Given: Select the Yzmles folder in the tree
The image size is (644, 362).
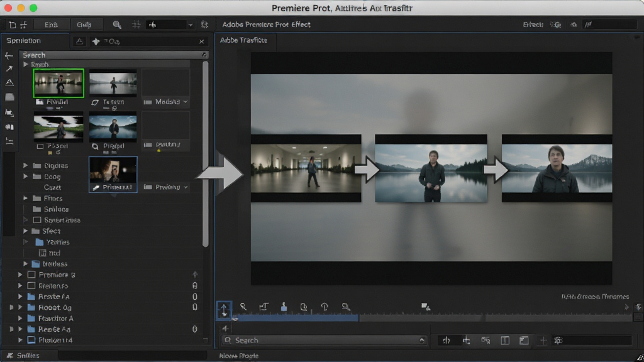Looking at the screenshot, I should pos(52,242).
